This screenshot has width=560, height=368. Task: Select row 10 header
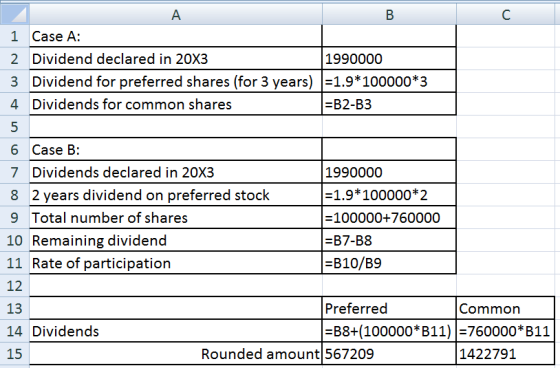15,240
